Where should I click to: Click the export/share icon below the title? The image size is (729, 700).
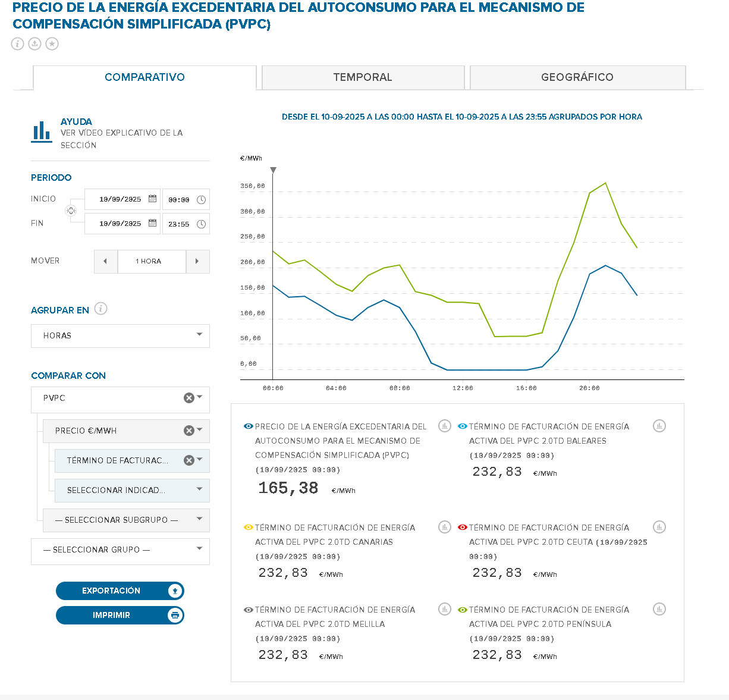tap(35, 43)
